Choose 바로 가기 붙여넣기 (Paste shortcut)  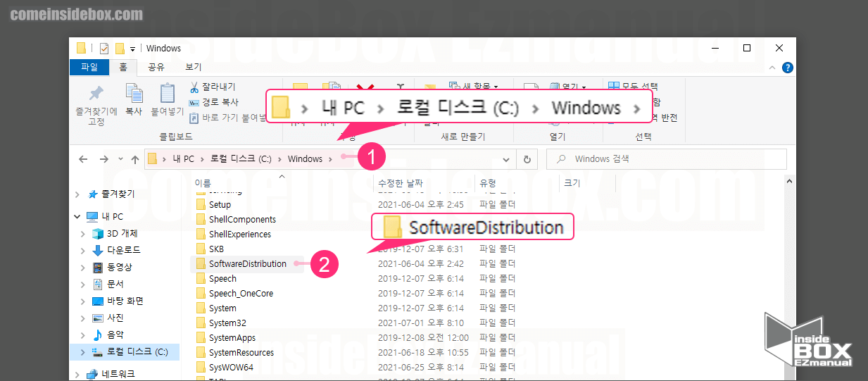pyautogui.click(x=229, y=118)
